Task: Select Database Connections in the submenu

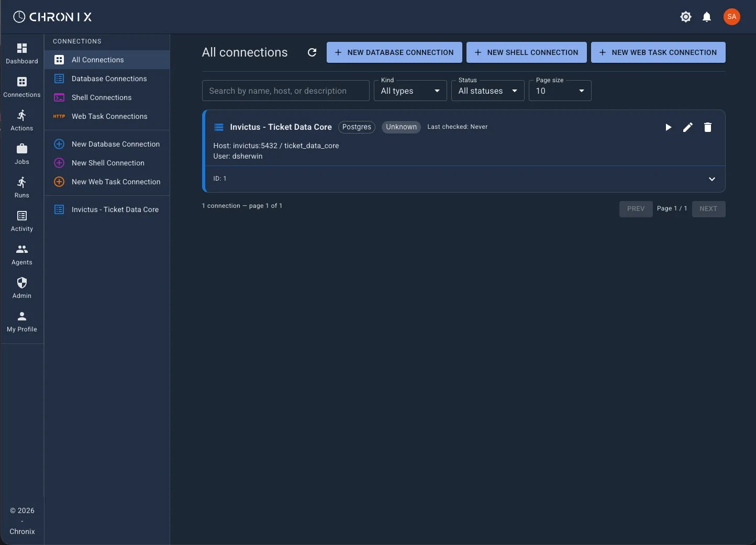Action: click(x=109, y=79)
